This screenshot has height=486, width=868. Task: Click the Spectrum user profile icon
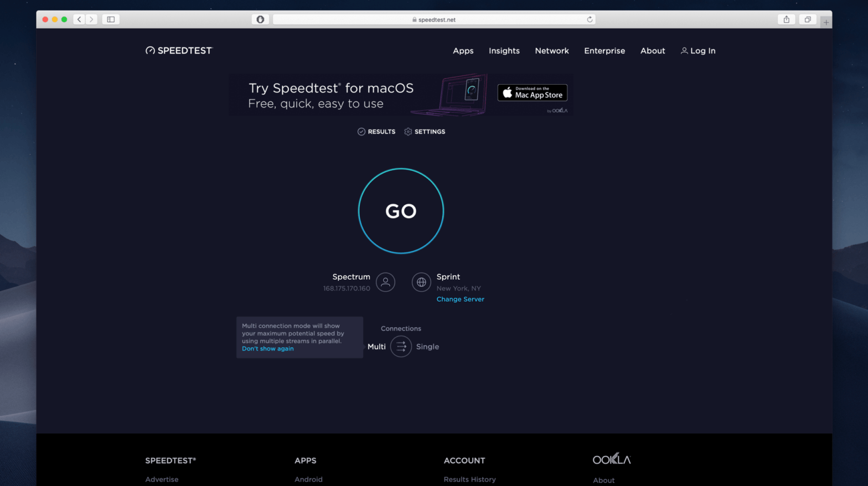385,282
